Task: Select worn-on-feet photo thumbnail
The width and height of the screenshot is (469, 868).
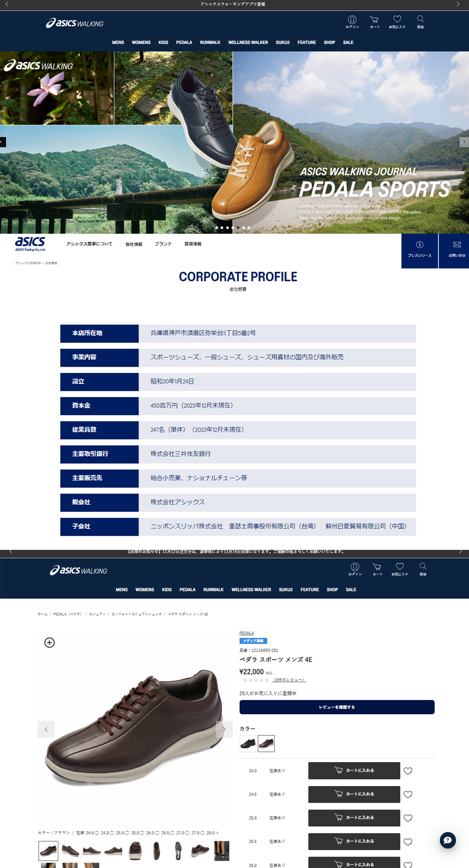Action: tap(221, 851)
